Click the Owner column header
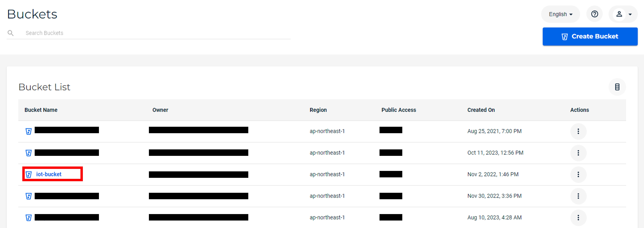The width and height of the screenshot is (644, 228). (x=160, y=110)
